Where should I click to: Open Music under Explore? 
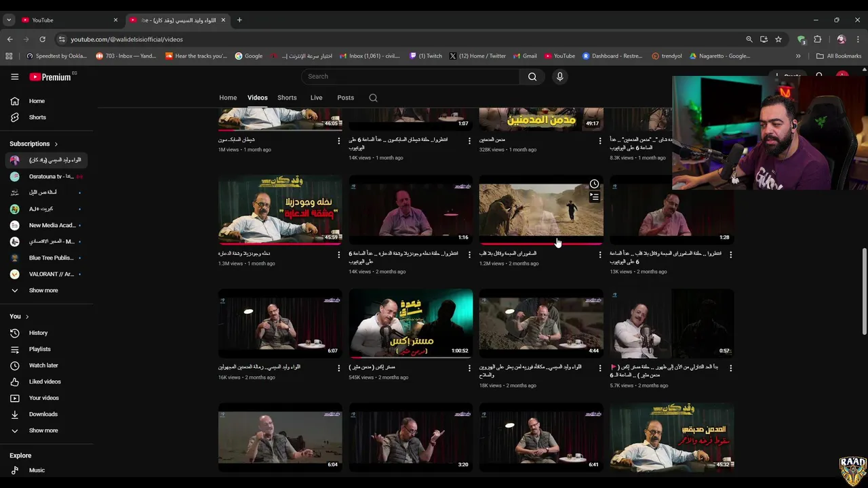pyautogui.click(x=47, y=470)
